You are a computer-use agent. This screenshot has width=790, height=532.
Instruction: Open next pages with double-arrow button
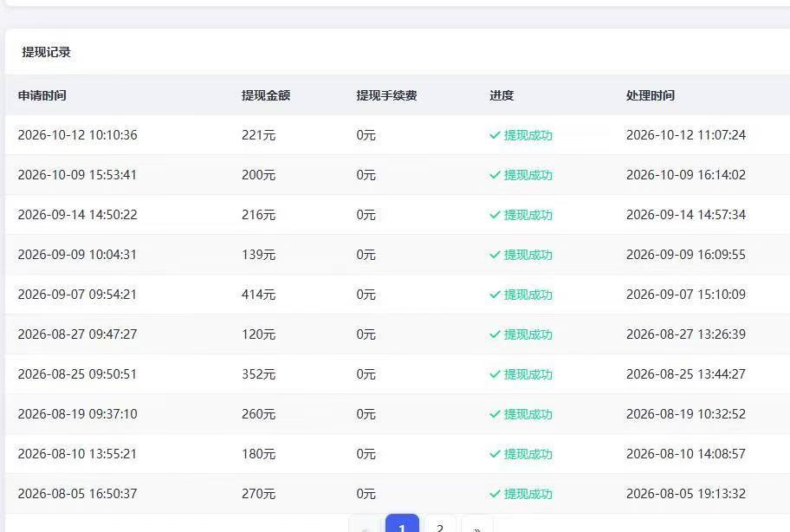click(x=477, y=524)
